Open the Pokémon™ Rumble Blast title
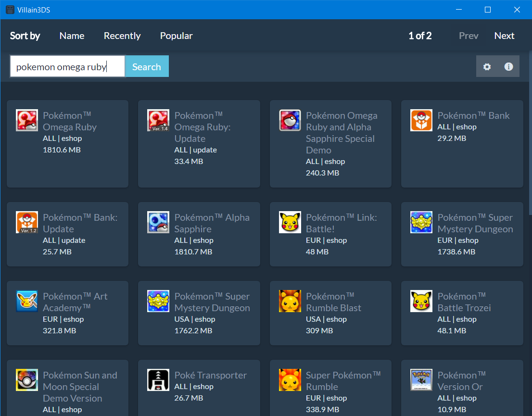The image size is (532, 416). click(x=333, y=302)
